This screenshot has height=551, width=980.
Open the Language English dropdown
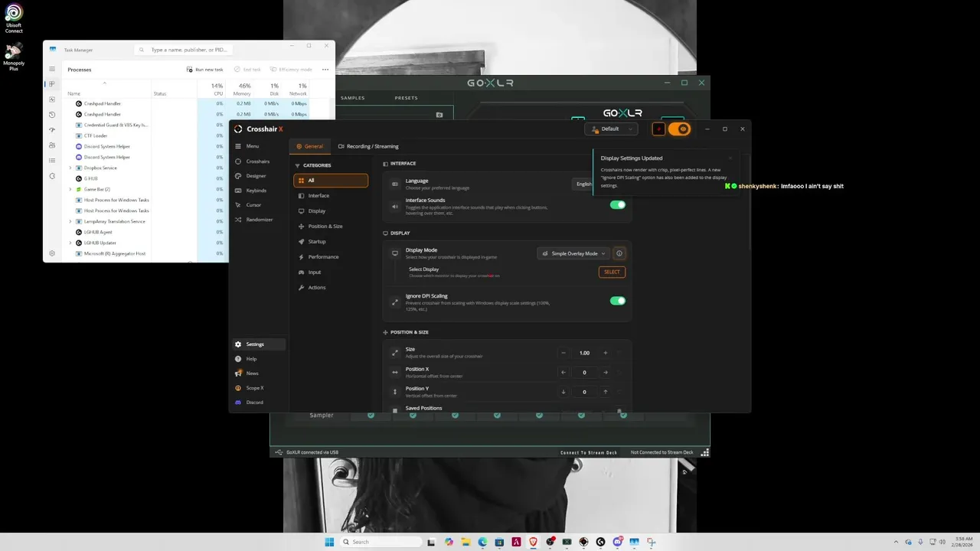(x=583, y=184)
